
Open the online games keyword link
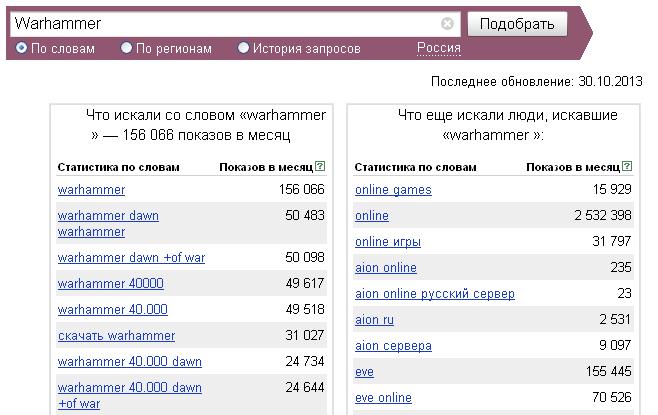tap(393, 190)
